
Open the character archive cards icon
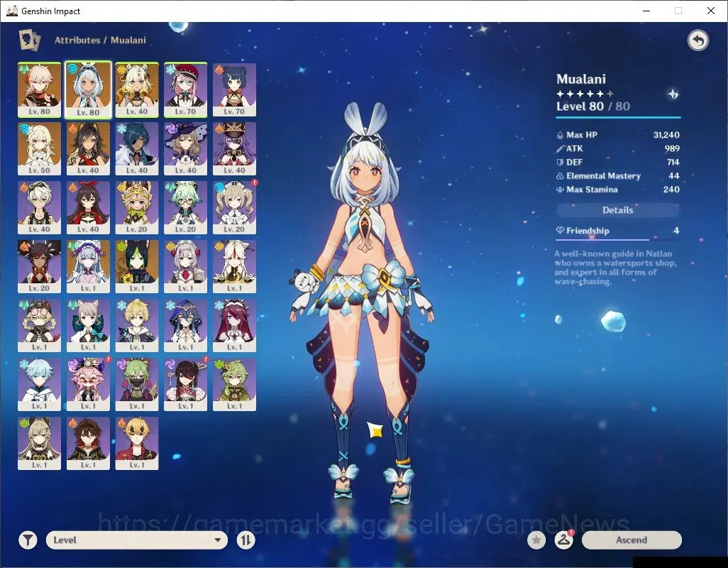(29, 40)
